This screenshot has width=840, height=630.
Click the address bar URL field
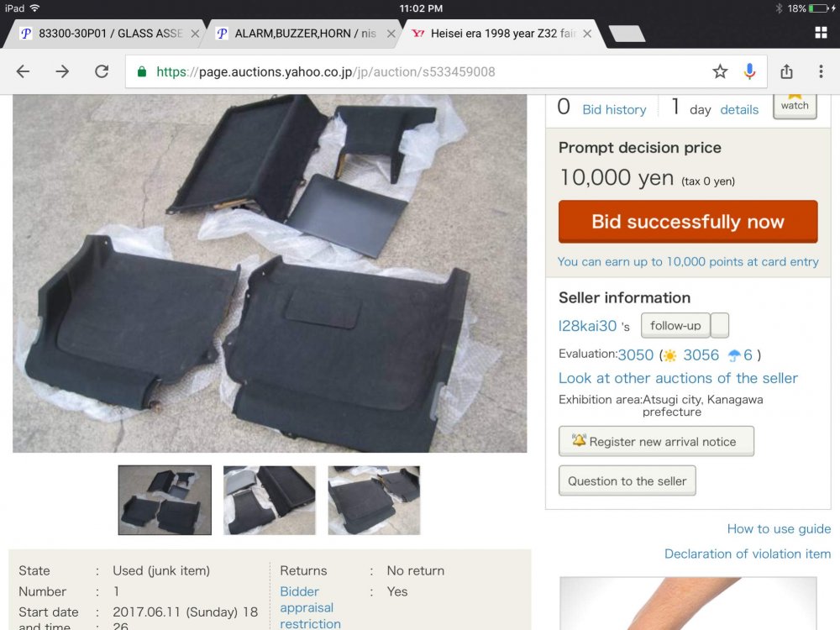click(417, 71)
